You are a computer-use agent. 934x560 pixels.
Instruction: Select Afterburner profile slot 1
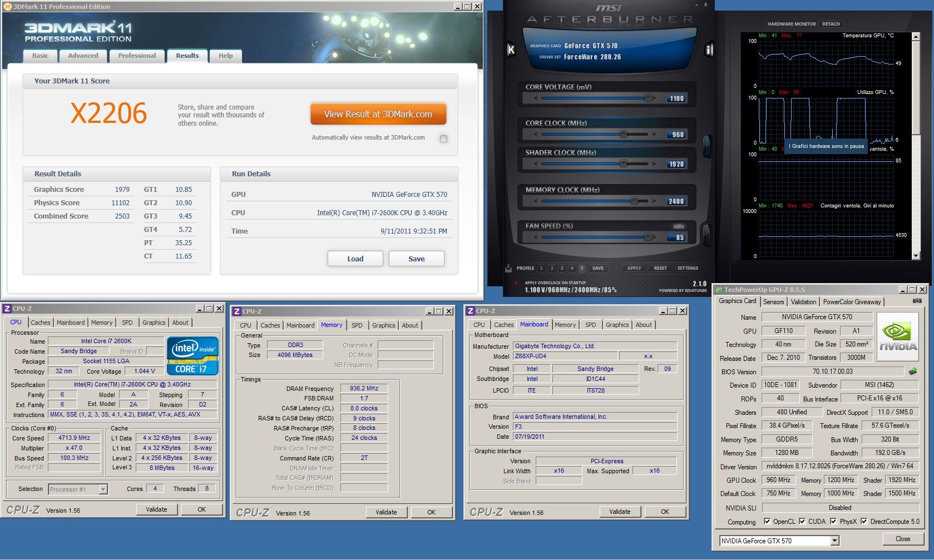[541, 268]
